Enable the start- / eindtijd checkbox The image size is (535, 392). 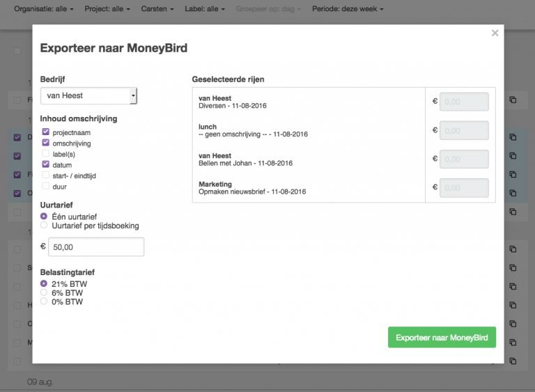coord(45,175)
